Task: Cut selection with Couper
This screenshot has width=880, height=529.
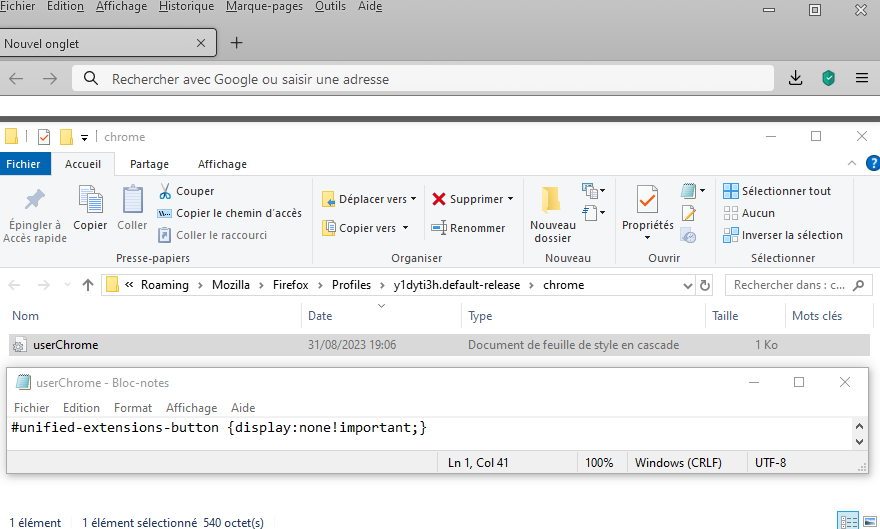Action: tap(186, 191)
